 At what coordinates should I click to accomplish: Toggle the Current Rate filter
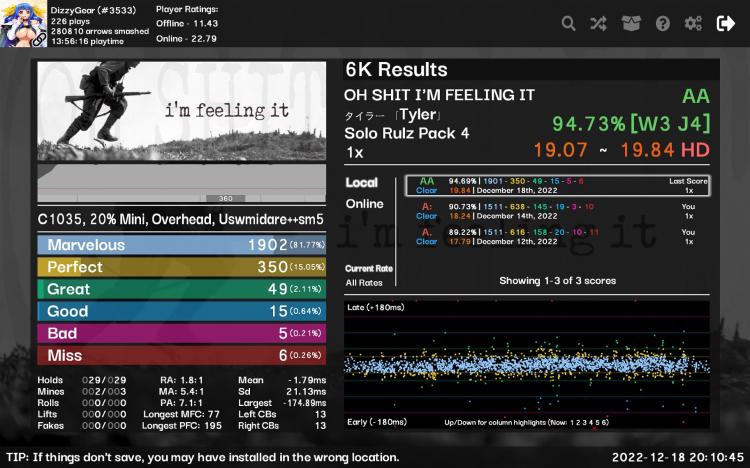pyautogui.click(x=369, y=268)
